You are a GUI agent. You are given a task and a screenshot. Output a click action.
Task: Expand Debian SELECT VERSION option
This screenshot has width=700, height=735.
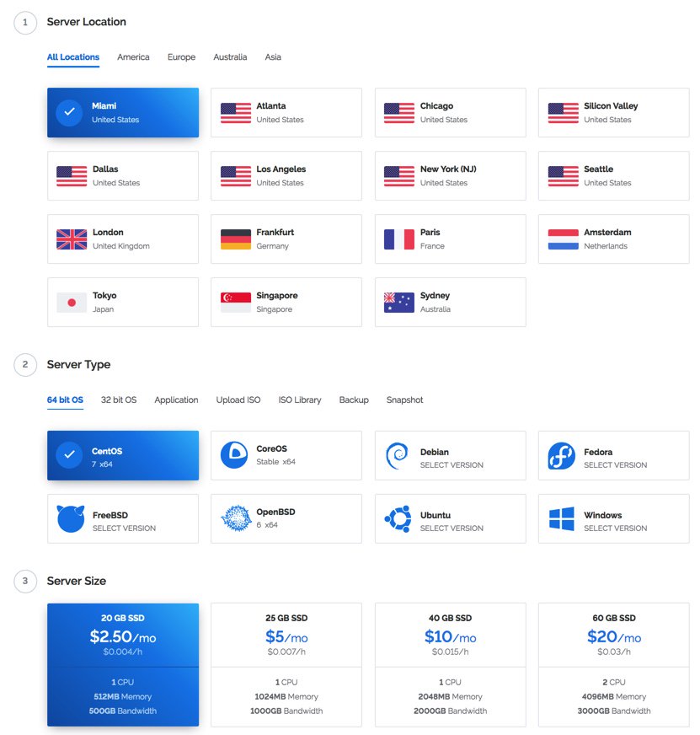452,465
